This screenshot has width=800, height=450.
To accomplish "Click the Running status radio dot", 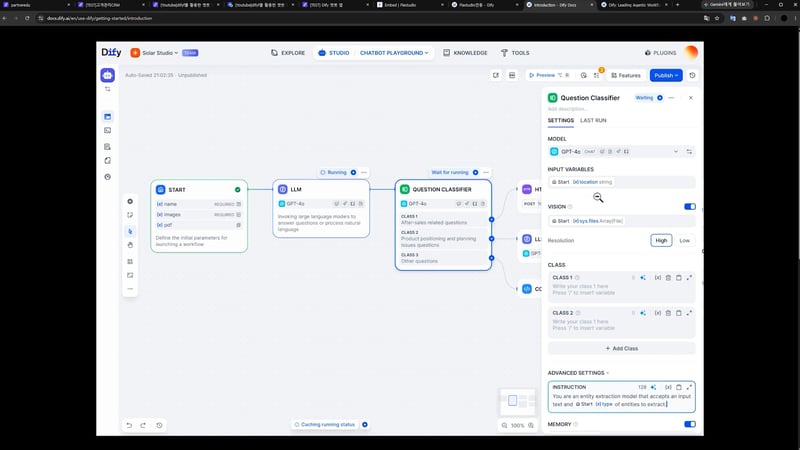I will [x=354, y=172].
